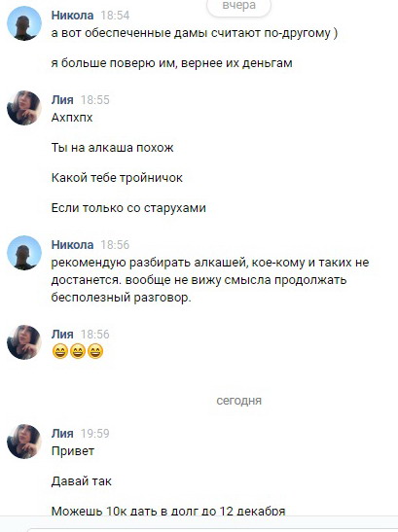Screen dimensions: 398x532
Task: Open Никола's avatar beside the рекомендую message
Action: 24,253
